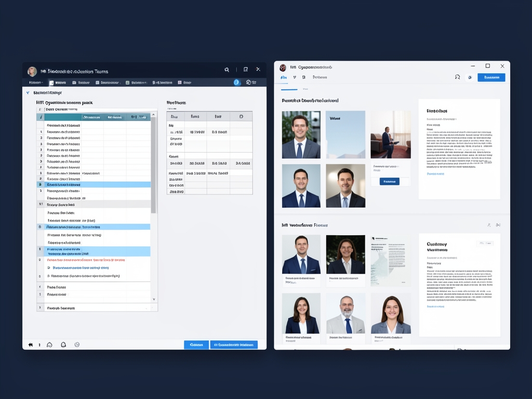532x399 pixels.
Task: Select the small gray sub-tab beside the blue underlined sub-tab
Action: click(x=305, y=89)
